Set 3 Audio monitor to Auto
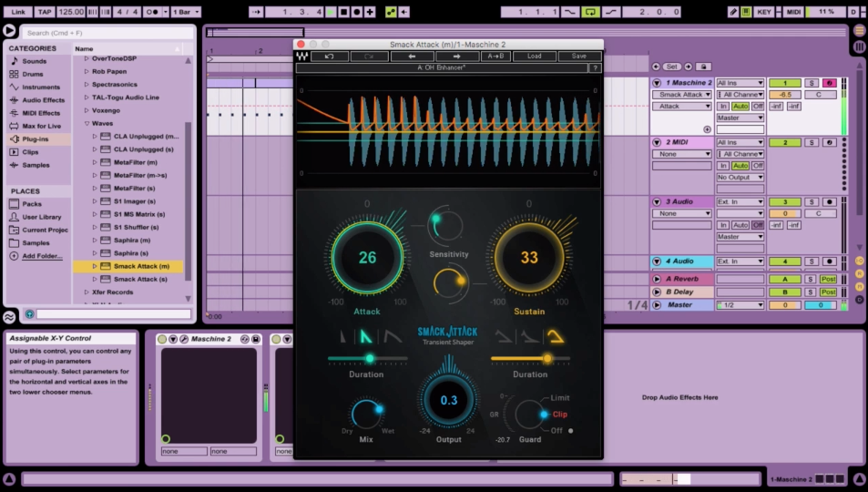The image size is (868, 492). [740, 225]
